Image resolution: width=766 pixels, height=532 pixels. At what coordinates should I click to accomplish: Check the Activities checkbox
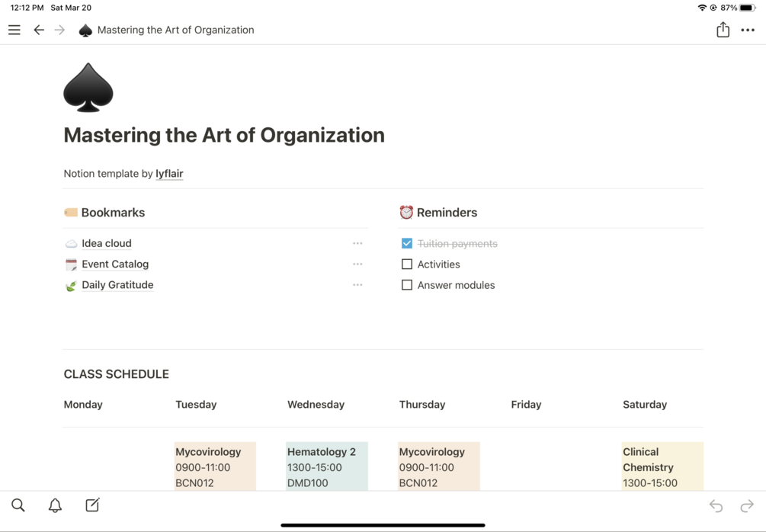tap(407, 264)
